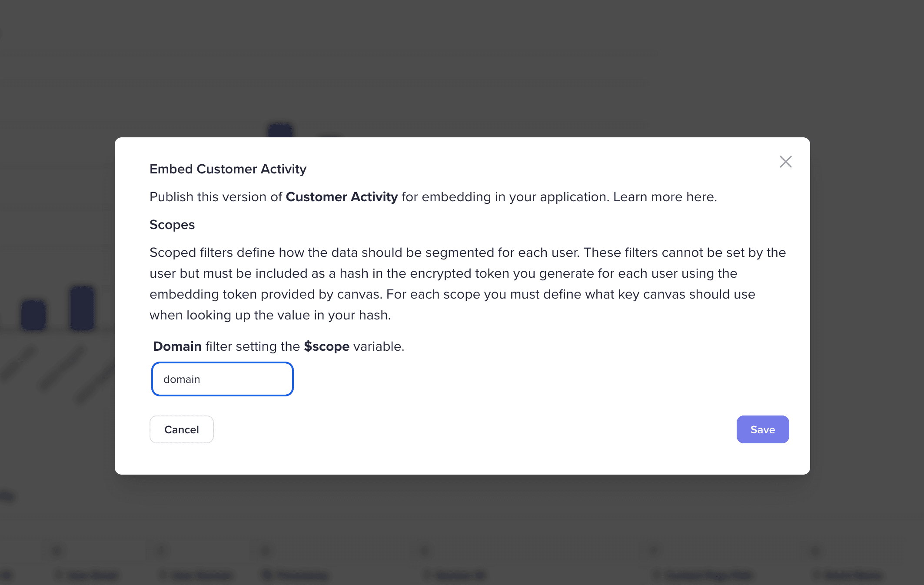Focus the domain scope key input
Screen dimensions: 924x585
223,379
